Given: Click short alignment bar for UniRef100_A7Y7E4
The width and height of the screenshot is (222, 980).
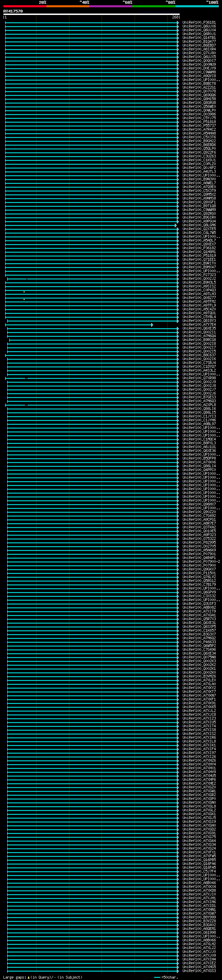Looking at the screenshot, I should (79, 324).
